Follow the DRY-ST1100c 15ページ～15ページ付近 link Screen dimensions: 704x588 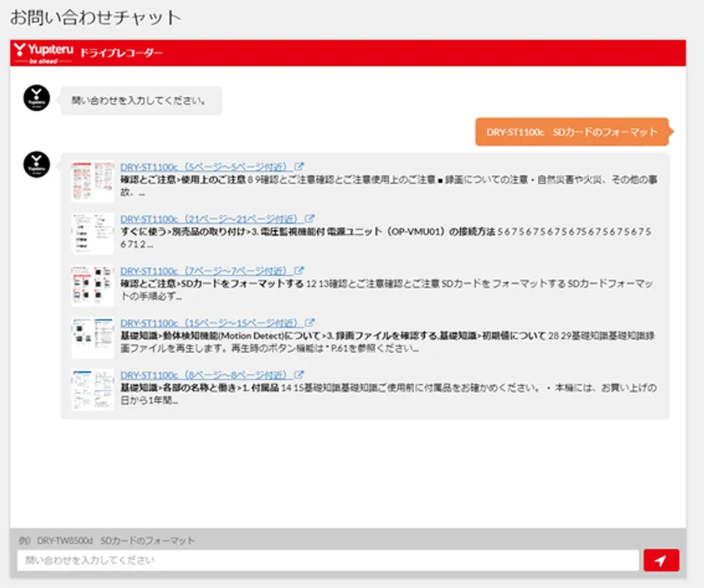211,322
